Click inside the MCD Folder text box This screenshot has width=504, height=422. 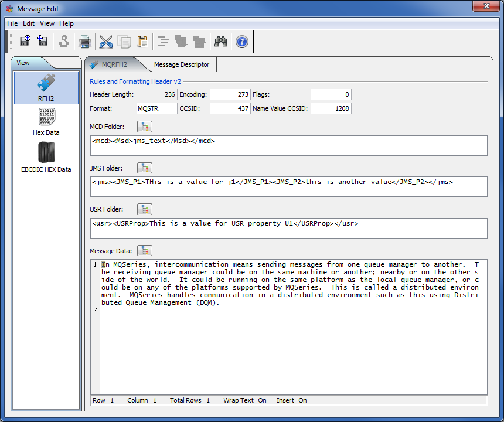tap(289, 145)
